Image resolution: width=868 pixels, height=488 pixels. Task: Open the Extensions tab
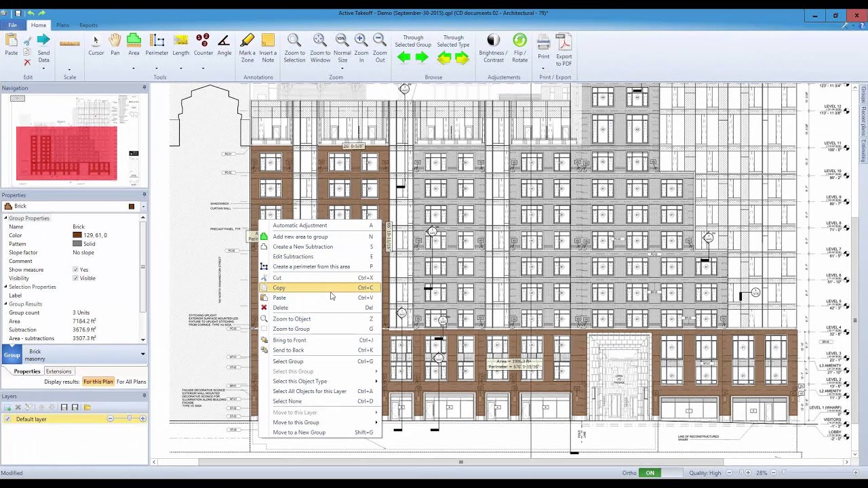(x=58, y=371)
